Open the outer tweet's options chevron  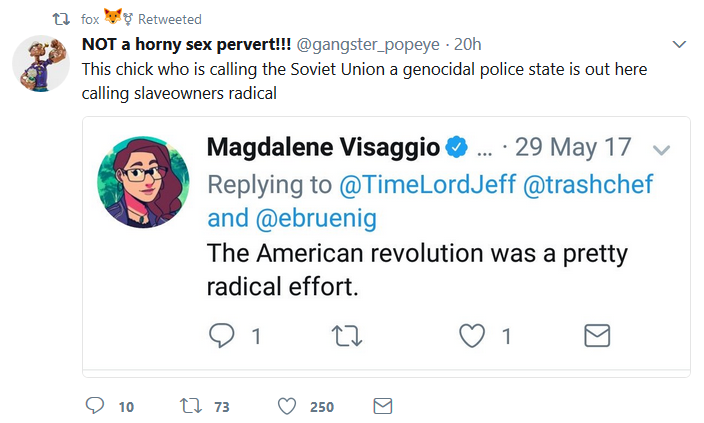679,45
